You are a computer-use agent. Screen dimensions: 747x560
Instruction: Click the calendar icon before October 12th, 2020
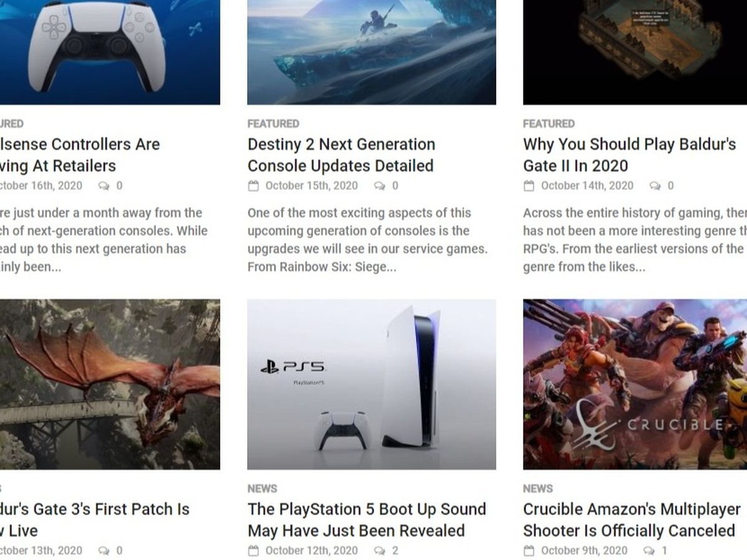253,551
